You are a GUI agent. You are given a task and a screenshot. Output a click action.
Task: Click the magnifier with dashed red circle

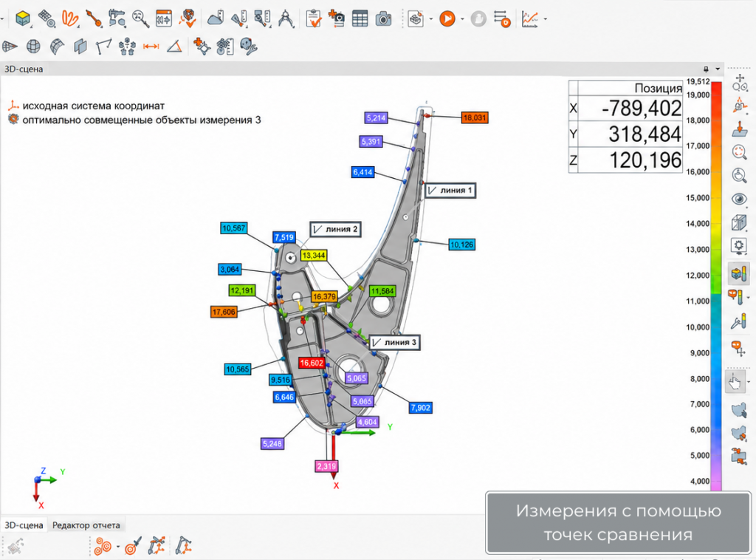[739, 152]
